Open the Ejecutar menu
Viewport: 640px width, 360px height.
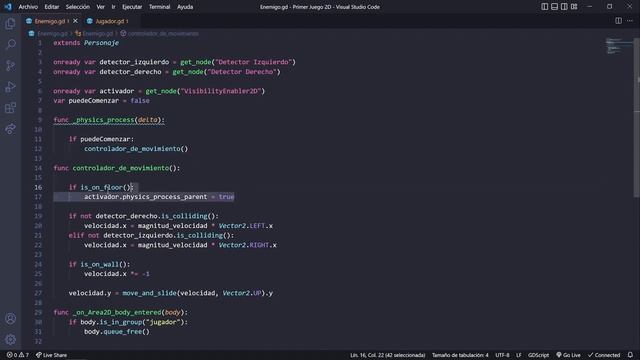tap(132, 7)
